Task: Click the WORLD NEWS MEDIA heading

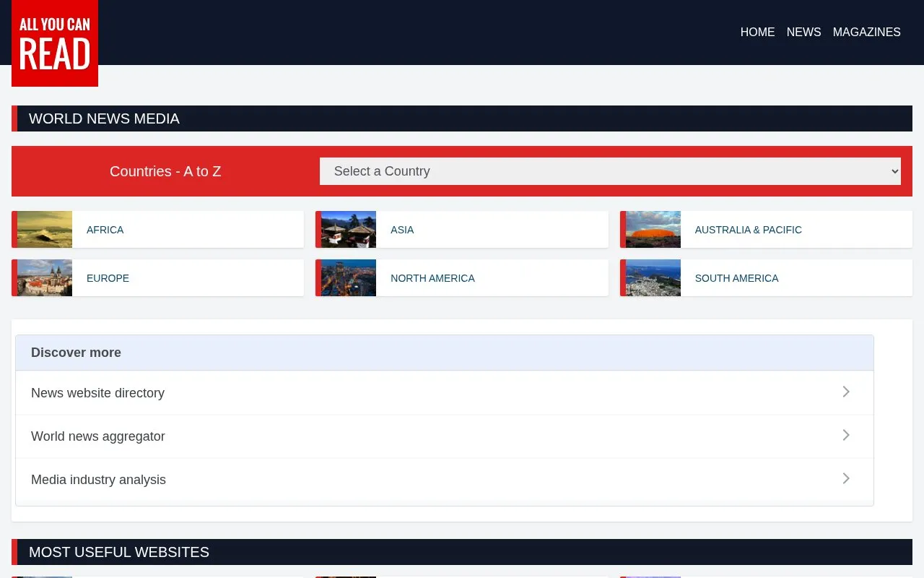Action: (x=104, y=118)
